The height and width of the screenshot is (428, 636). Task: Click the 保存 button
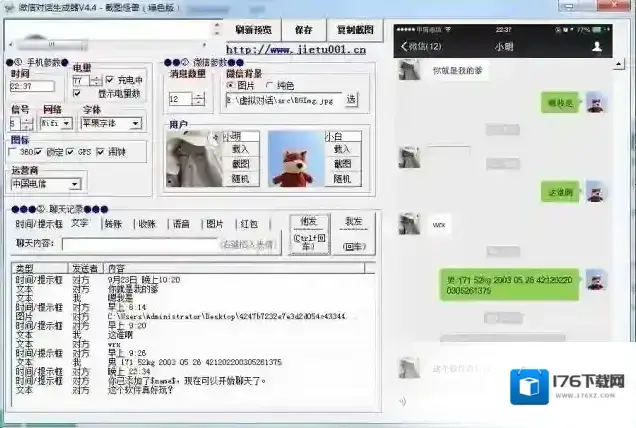(303, 30)
